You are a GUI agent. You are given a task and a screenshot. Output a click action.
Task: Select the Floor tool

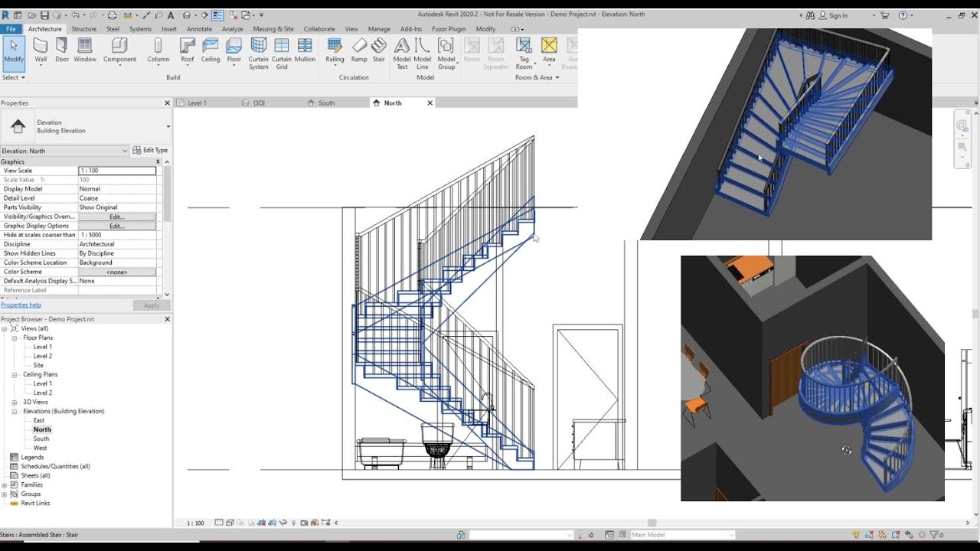tap(234, 51)
